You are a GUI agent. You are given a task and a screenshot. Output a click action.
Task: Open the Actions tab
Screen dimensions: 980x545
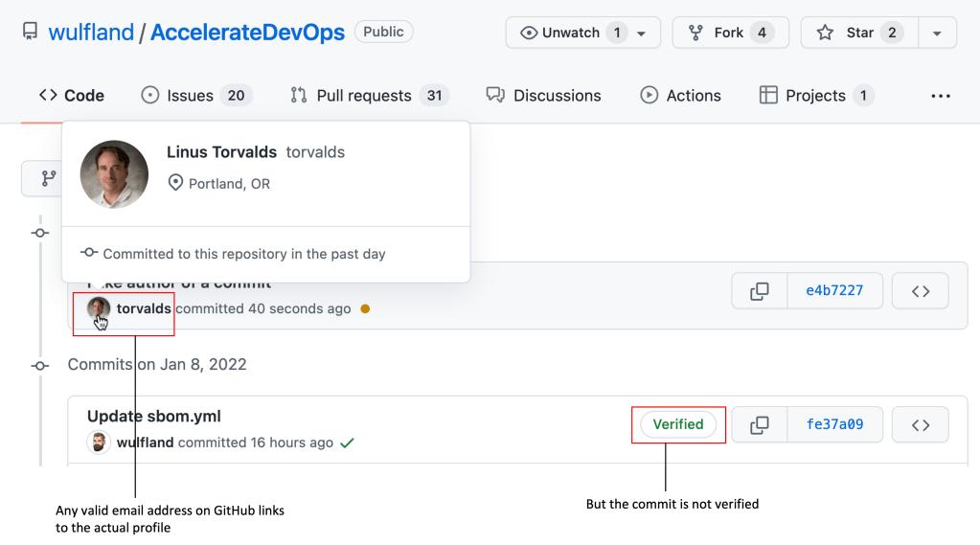tap(680, 96)
